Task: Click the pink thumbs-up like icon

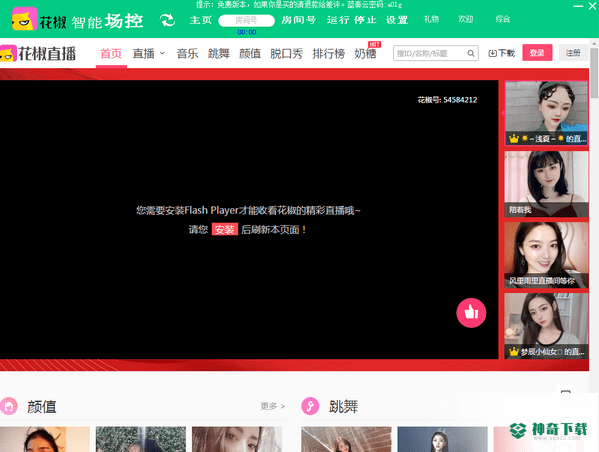Action: 471,313
